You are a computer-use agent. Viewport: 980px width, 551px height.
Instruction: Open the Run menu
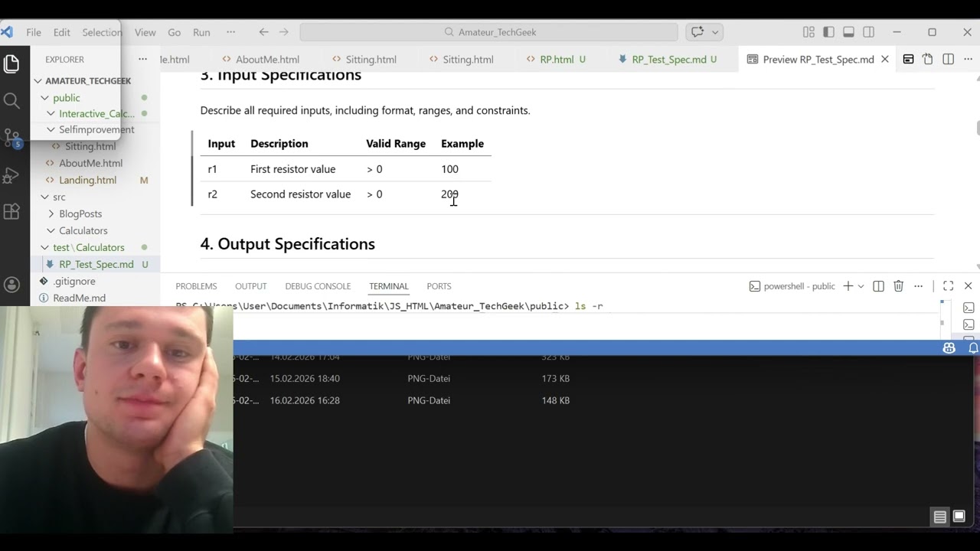click(201, 32)
